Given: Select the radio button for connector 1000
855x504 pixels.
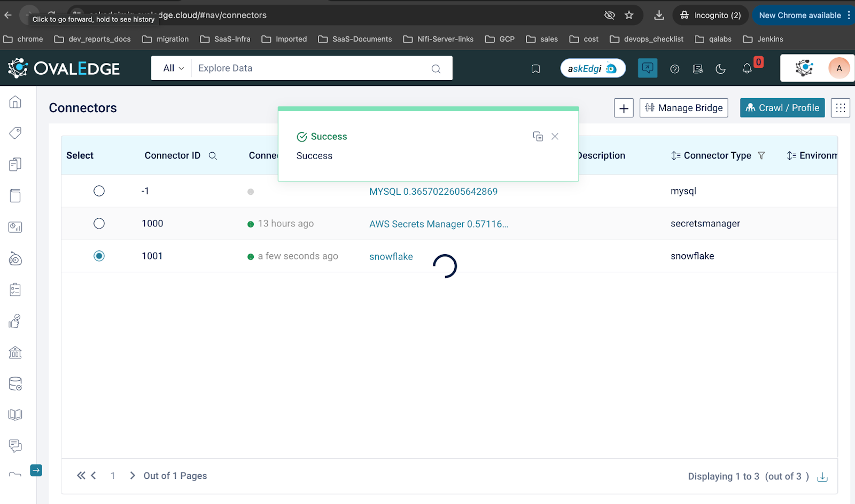Looking at the screenshot, I should point(99,224).
